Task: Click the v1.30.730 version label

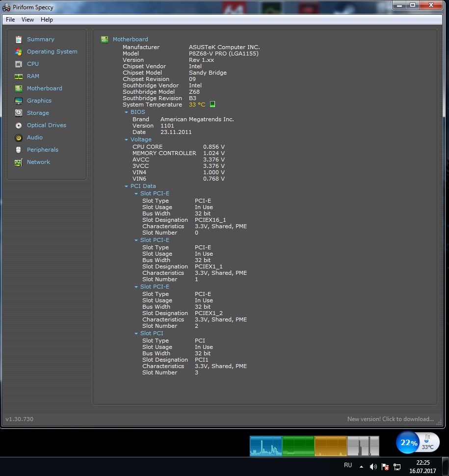Action: pos(20,419)
